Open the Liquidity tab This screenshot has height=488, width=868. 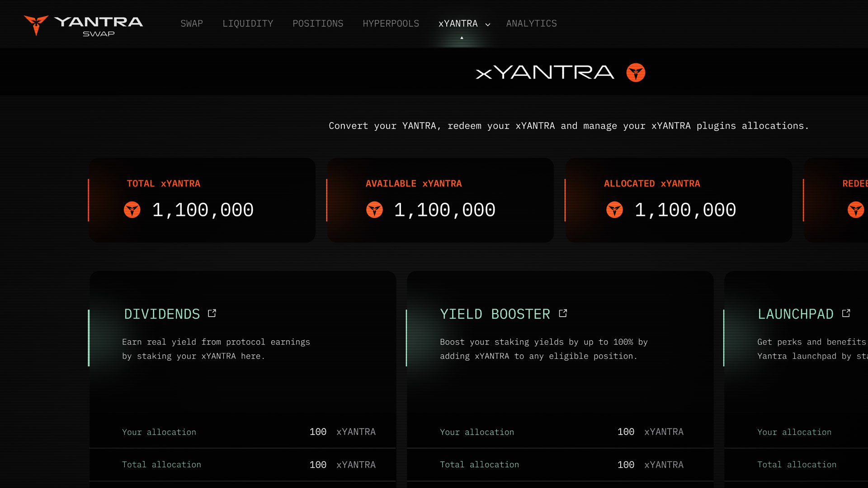coord(248,23)
